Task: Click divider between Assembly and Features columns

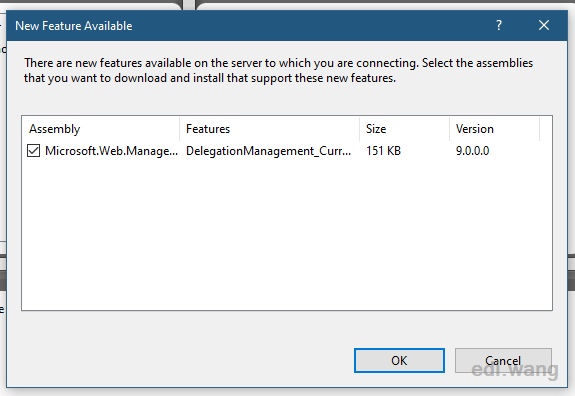Action: click(x=179, y=129)
